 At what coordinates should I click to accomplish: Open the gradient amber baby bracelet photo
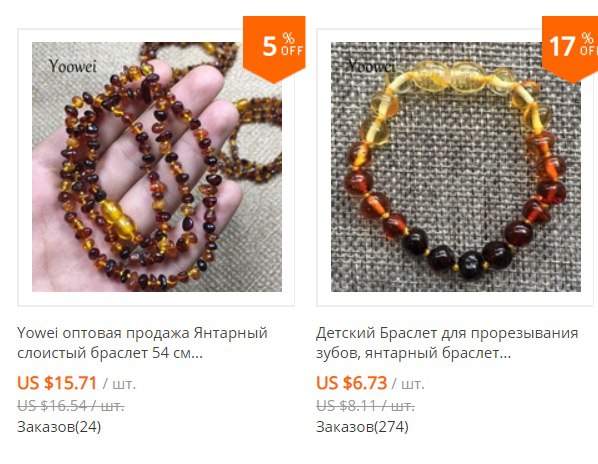(456, 167)
